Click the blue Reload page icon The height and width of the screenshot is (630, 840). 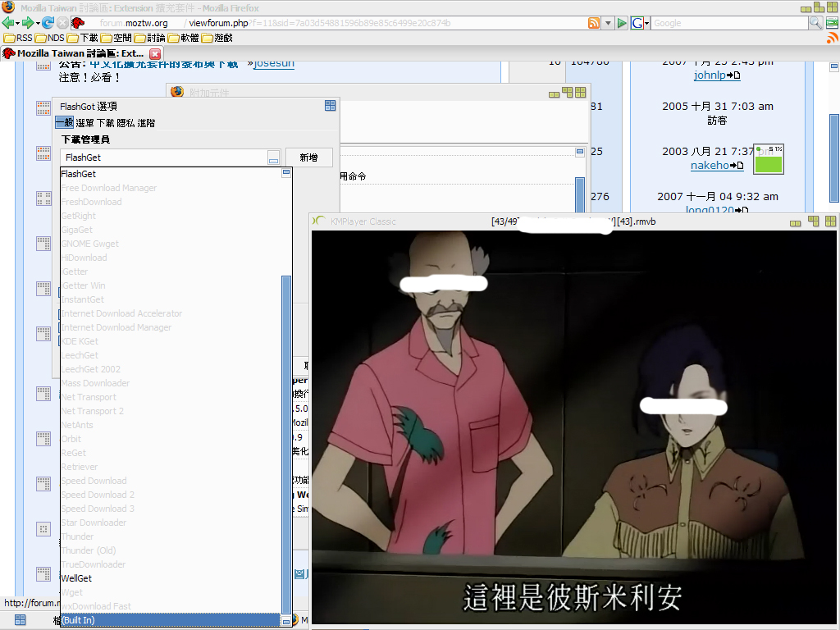pos(48,23)
